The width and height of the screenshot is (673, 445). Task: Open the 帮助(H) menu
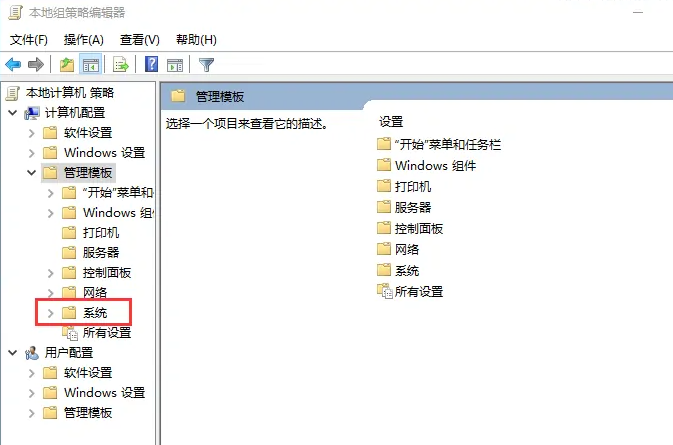[x=196, y=40]
